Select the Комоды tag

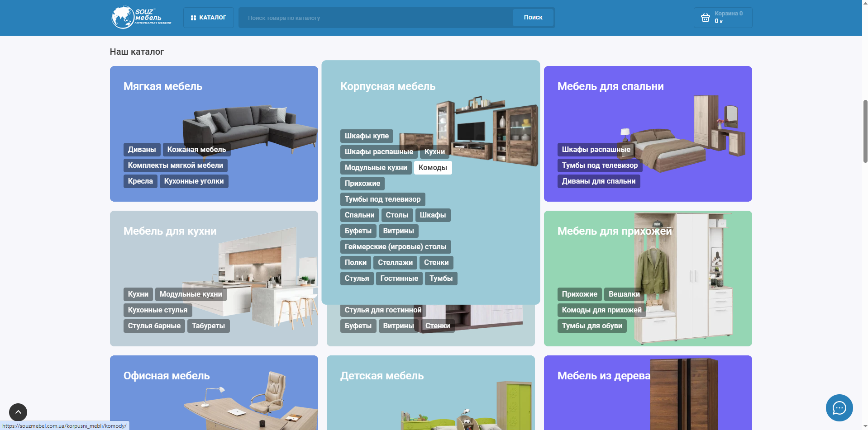tap(433, 168)
